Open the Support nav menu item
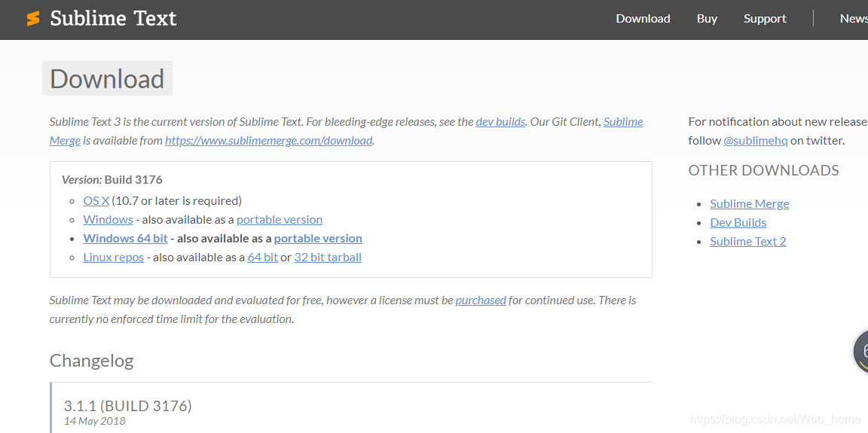The image size is (868, 433). pyautogui.click(x=765, y=19)
